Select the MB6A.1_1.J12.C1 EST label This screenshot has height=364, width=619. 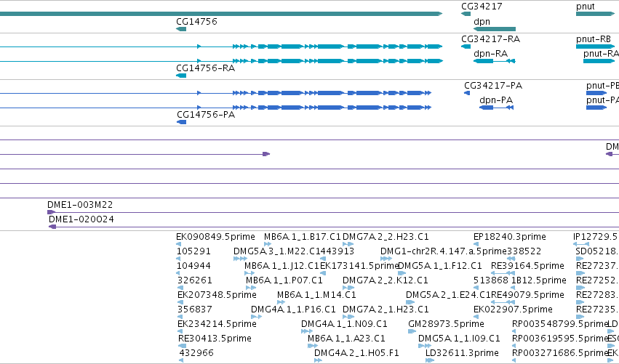[x=281, y=266]
